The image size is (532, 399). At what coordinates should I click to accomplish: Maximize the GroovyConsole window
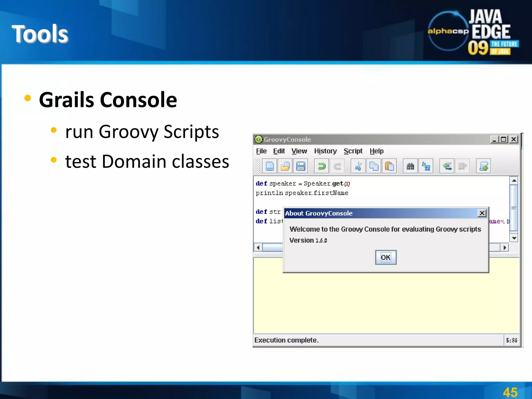tap(504, 139)
